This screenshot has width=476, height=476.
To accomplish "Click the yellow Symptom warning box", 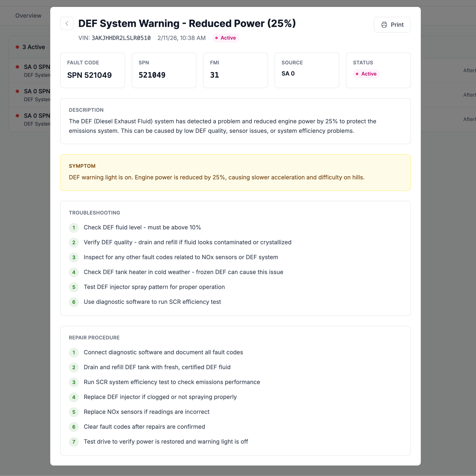I will coord(235,172).
